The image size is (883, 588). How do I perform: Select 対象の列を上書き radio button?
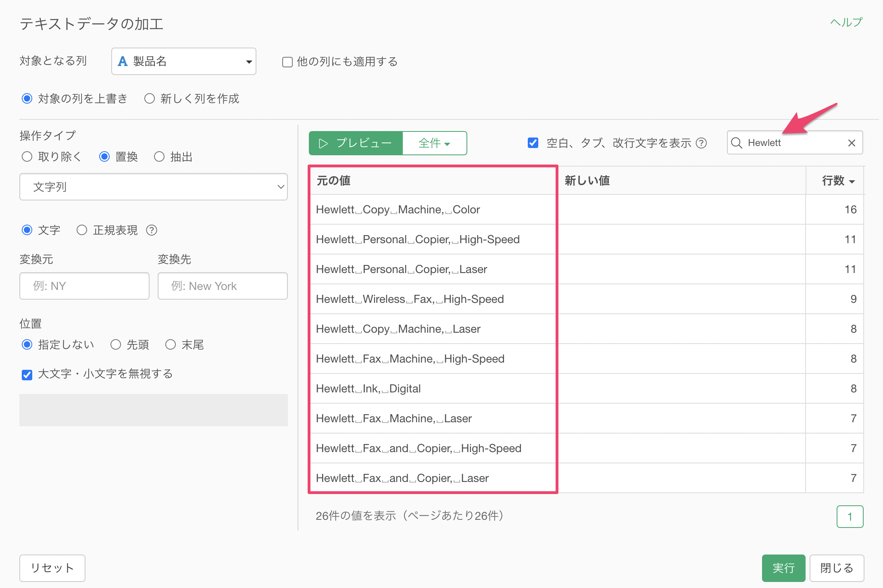tap(27, 99)
